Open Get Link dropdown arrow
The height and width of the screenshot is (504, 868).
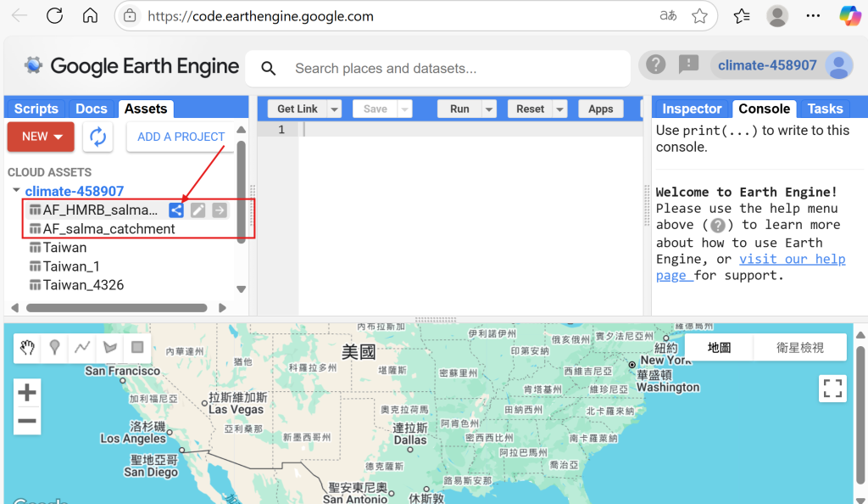334,109
